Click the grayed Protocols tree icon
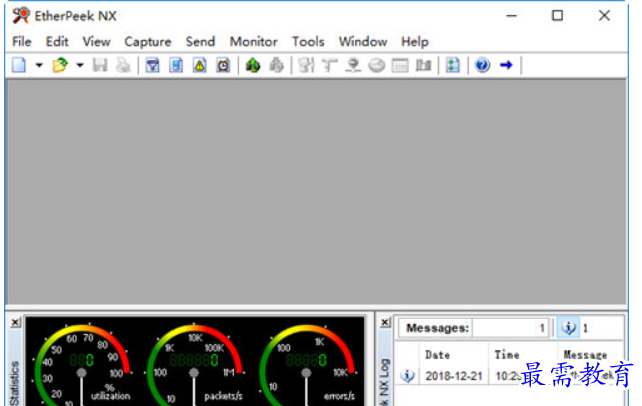The height and width of the screenshot is (406, 642). click(330, 65)
